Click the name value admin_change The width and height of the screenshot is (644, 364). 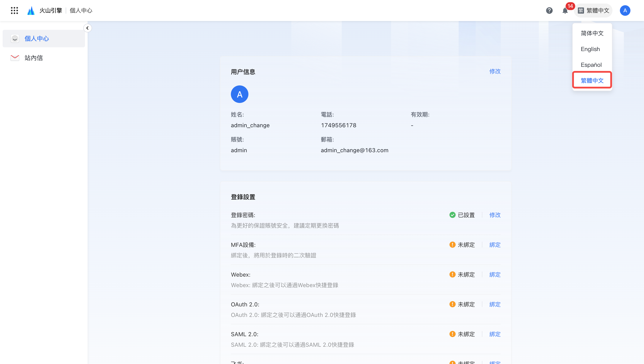coord(250,125)
